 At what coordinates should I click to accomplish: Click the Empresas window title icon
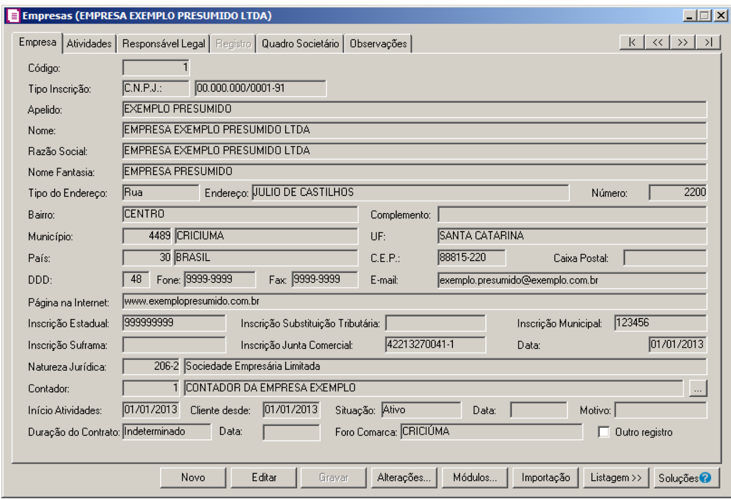(x=12, y=16)
